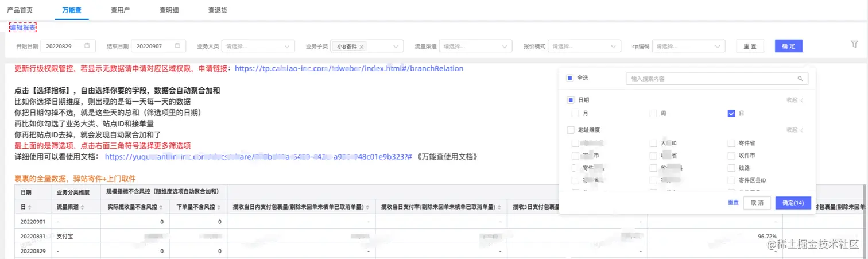Select the 万能查 tab
Image resolution: width=868 pixels, height=259 pixels.
click(x=72, y=10)
